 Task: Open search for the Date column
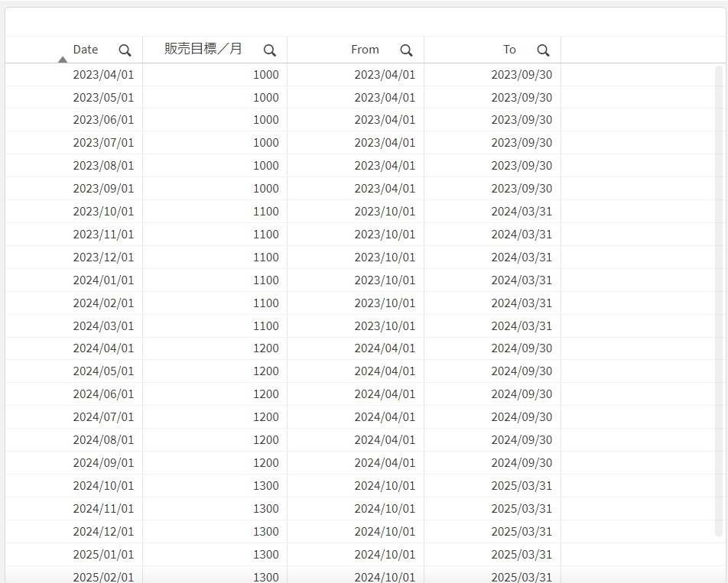click(x=125, y=50)
